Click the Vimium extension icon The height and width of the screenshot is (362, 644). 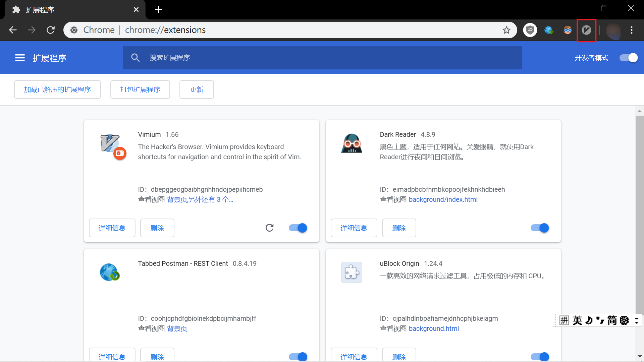pyautogui.click(x=587, y=29)
